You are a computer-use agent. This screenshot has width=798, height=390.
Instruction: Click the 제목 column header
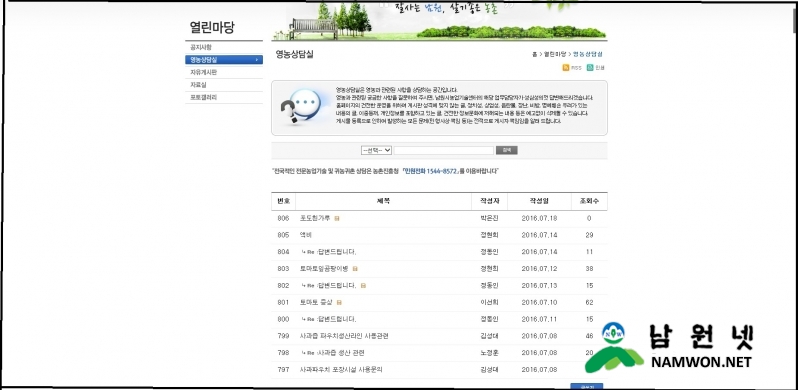click(383, 201)
